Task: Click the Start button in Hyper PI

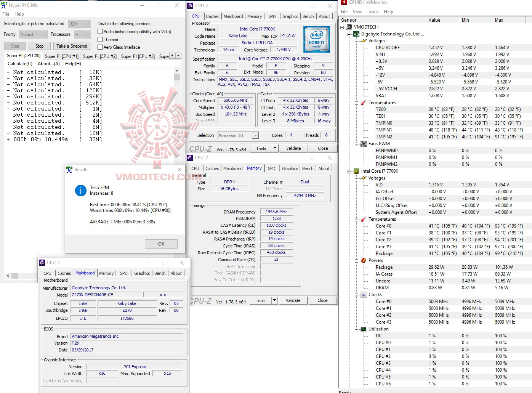Action: (15, 46)
